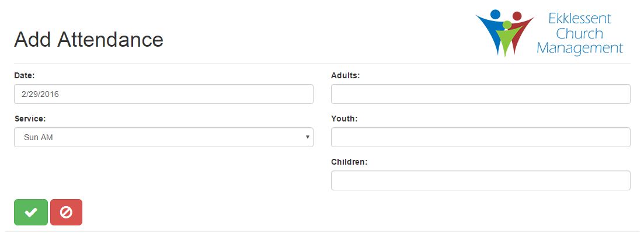Click the red figure in Ekklessent logo
Image resolution: width=644 pixels, height=233 pixels.
(520, 29)
